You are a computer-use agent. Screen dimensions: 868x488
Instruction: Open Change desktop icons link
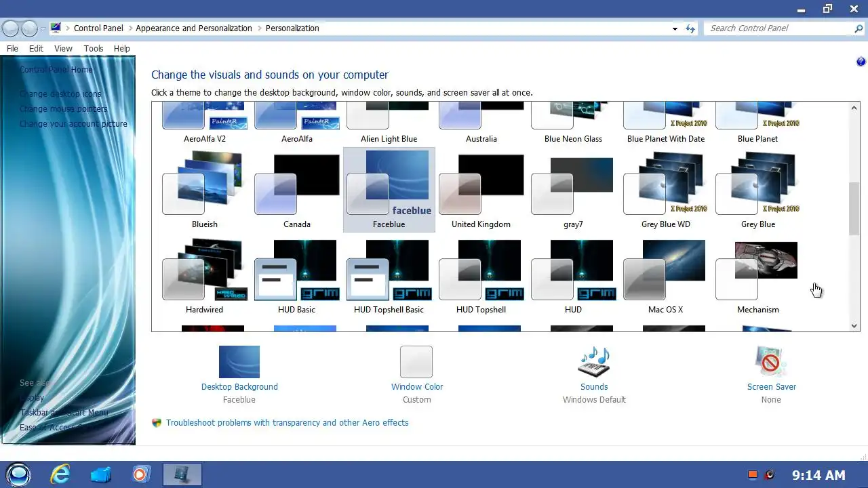(x=60, y=94)
